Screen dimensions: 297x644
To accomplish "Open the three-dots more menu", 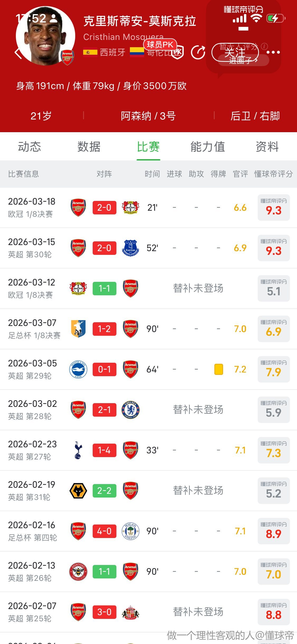I will pyautogui.click(x=273, y=52).
